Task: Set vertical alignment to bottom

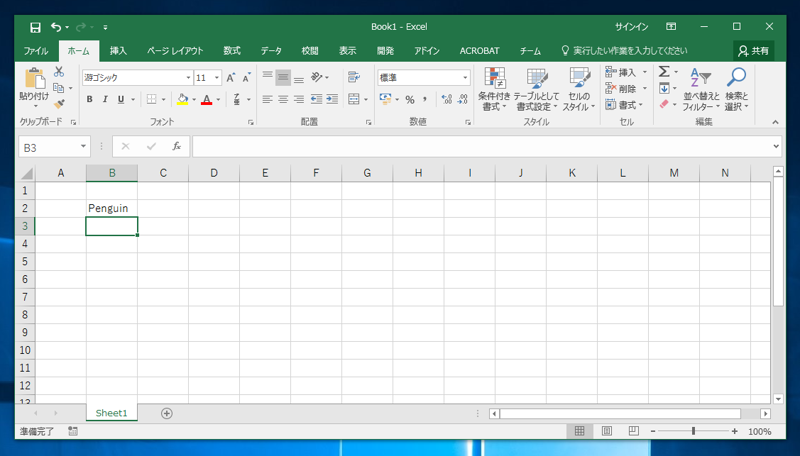Action: pyautogui.click(x=299, y=78)
